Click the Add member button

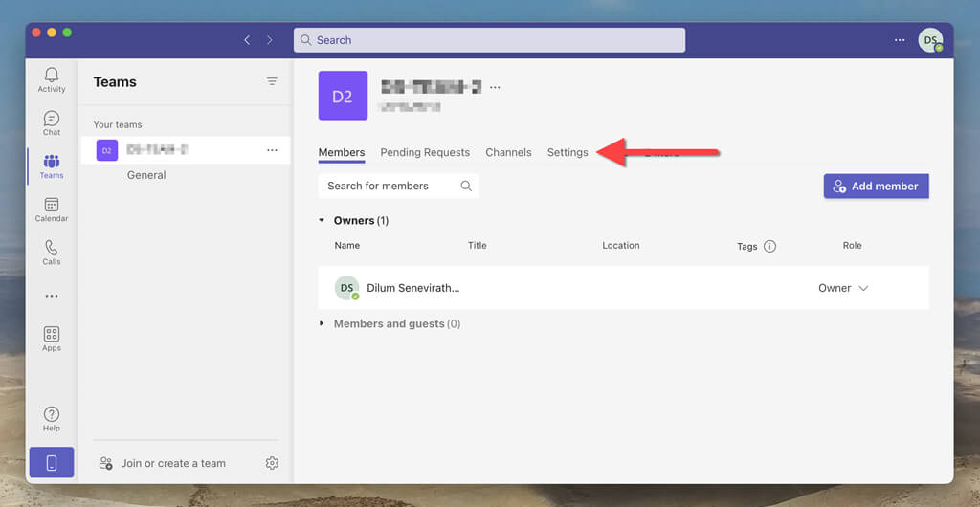click(x=877, y=187)
